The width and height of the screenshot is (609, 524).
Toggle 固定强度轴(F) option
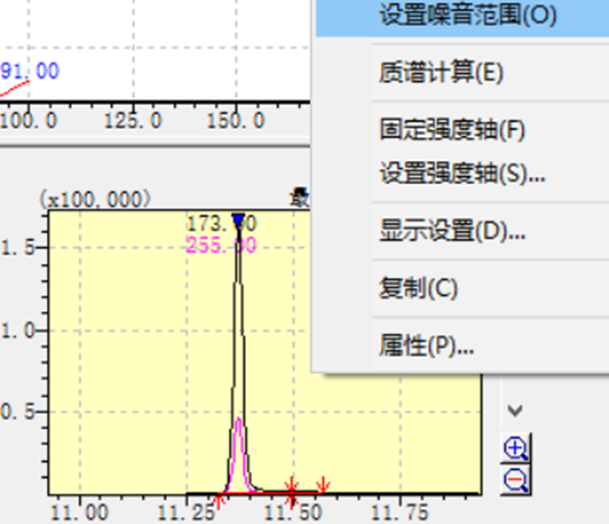[452, 130]
